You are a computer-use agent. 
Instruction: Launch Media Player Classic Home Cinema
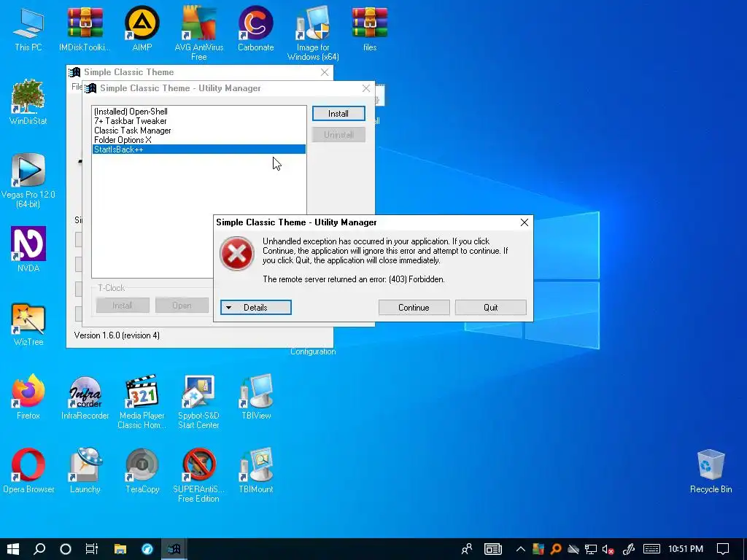click(142, 401)
